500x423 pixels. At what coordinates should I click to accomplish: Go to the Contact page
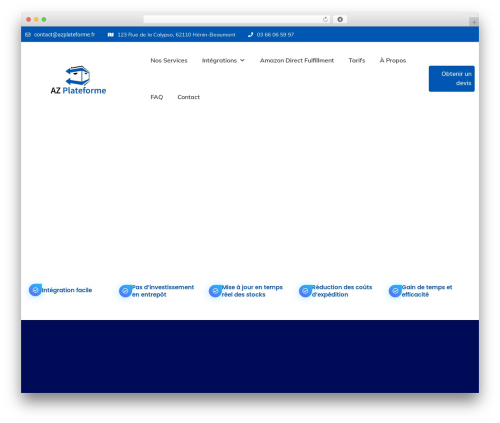(188, 97)
